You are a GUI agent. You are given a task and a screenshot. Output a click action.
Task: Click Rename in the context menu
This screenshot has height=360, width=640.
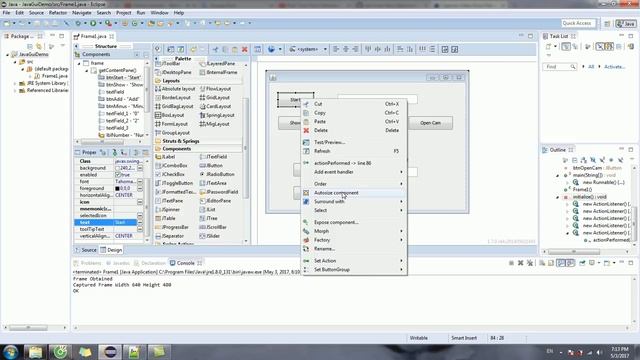[354, 249]
